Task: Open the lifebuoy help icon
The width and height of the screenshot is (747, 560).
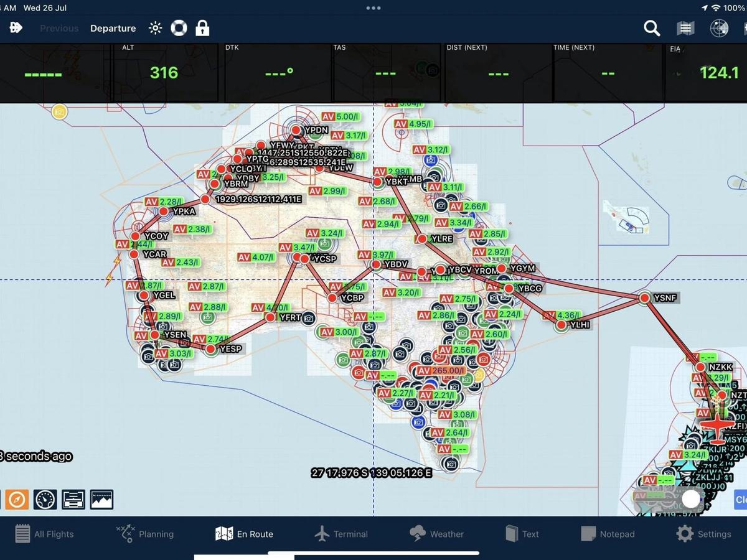Action: click(x=179, y=29)
